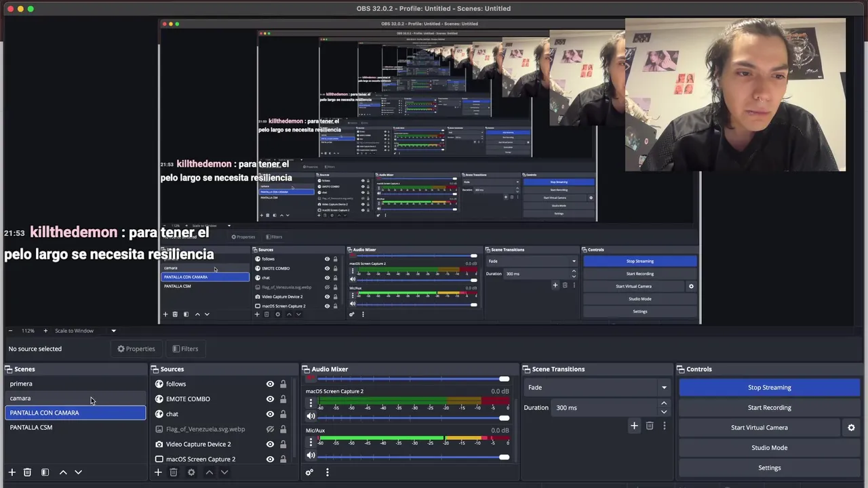Viewport: 868px width, 488px height.
Task: Hide Video Capture Device 2 source
Action: click(x=270, y=444)
